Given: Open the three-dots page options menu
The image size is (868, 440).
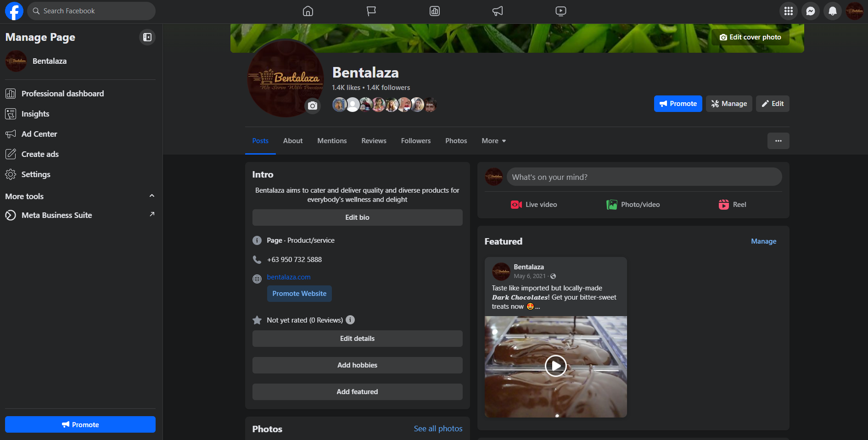Looking at the screenshot, I should 778,141.
